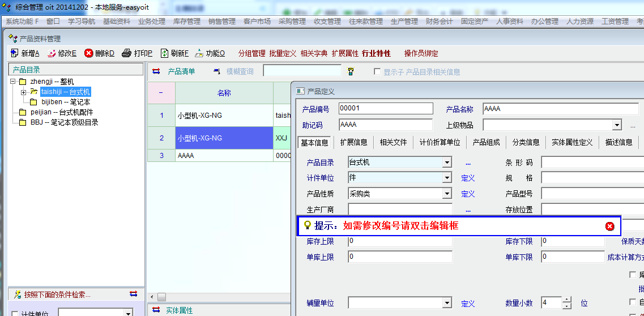The width and height of the screenshot is (644, 316).
Task: Toggle the 计件单位 checkbox in search panel
Action: pos(15,313)
